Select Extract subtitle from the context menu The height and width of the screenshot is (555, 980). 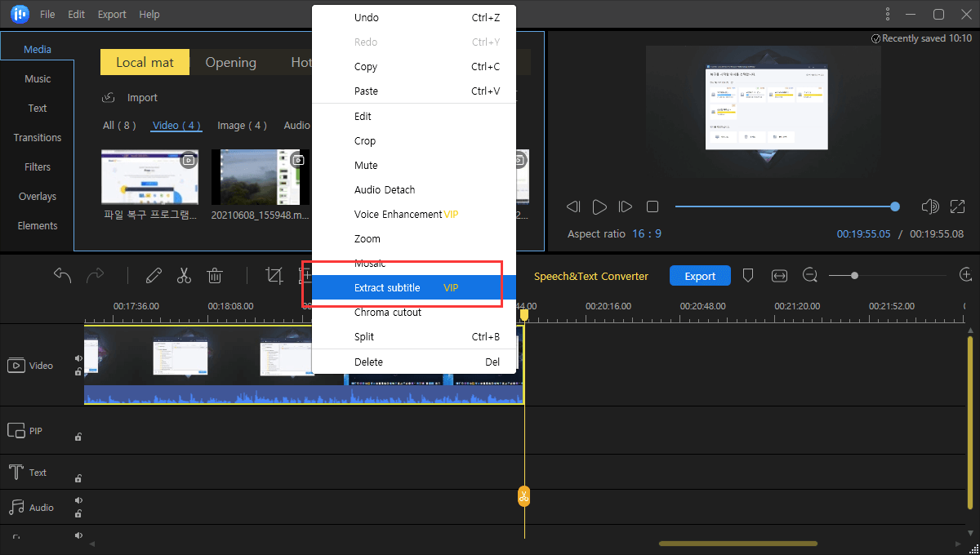387,288
